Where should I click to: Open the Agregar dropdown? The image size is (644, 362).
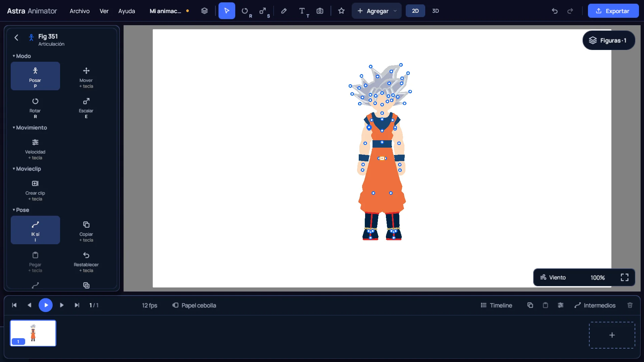pos(377,11)
